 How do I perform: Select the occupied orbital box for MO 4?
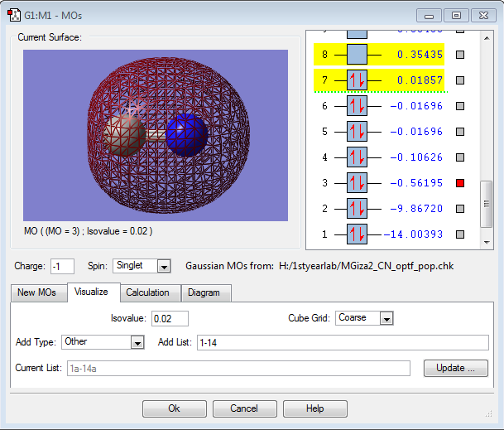point(357,157)
